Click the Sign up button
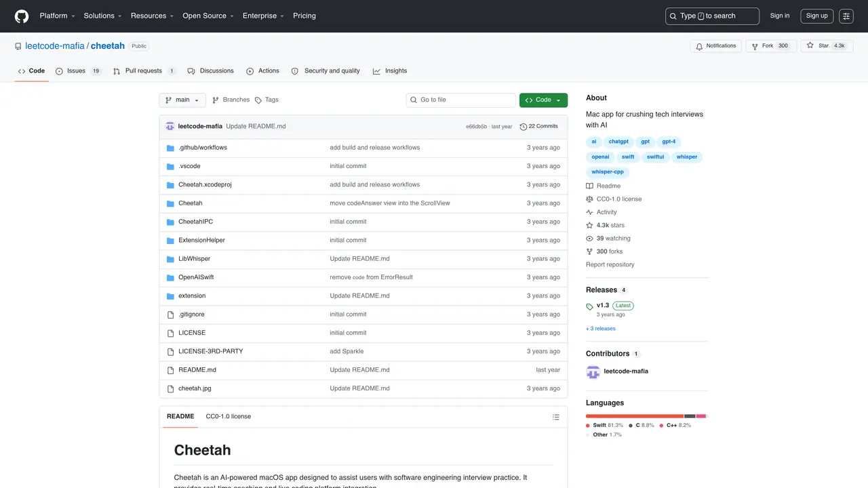Screen dimensions: 868x488 [816, 16]
